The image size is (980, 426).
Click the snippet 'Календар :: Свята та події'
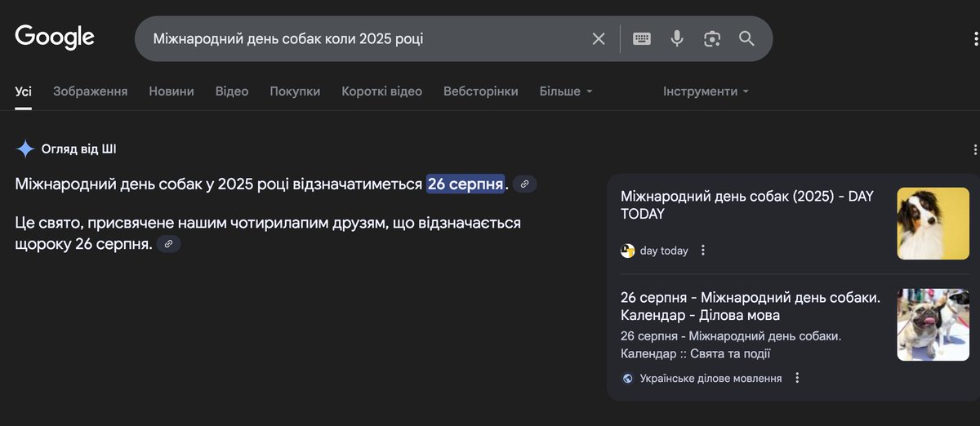click(x=696, y=353)
